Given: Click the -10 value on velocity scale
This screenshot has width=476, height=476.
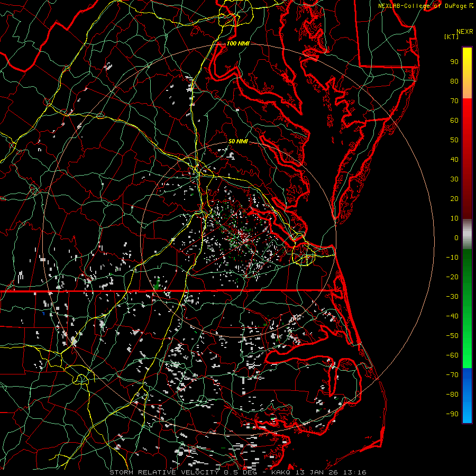Looking at the screenshot, I should click(452, 258).
